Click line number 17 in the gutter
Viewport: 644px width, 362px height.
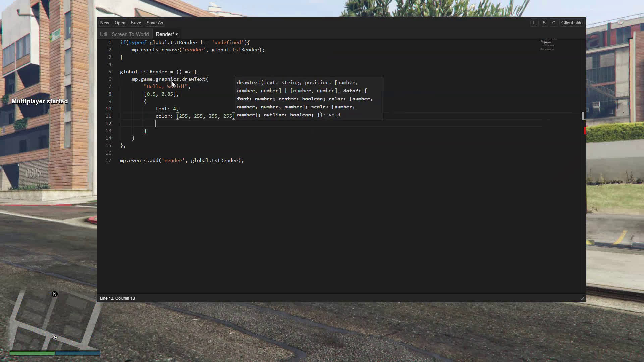tap(108, 160)
